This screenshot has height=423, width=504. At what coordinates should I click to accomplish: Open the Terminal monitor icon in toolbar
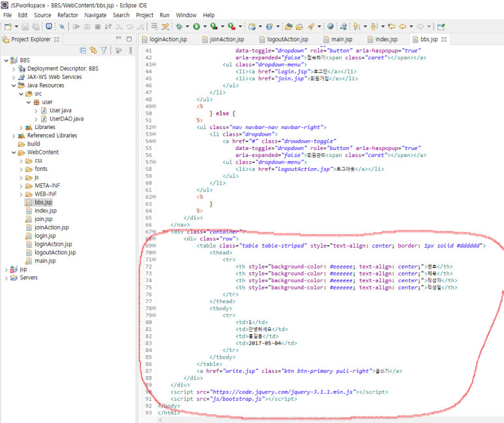pos(49,26)
